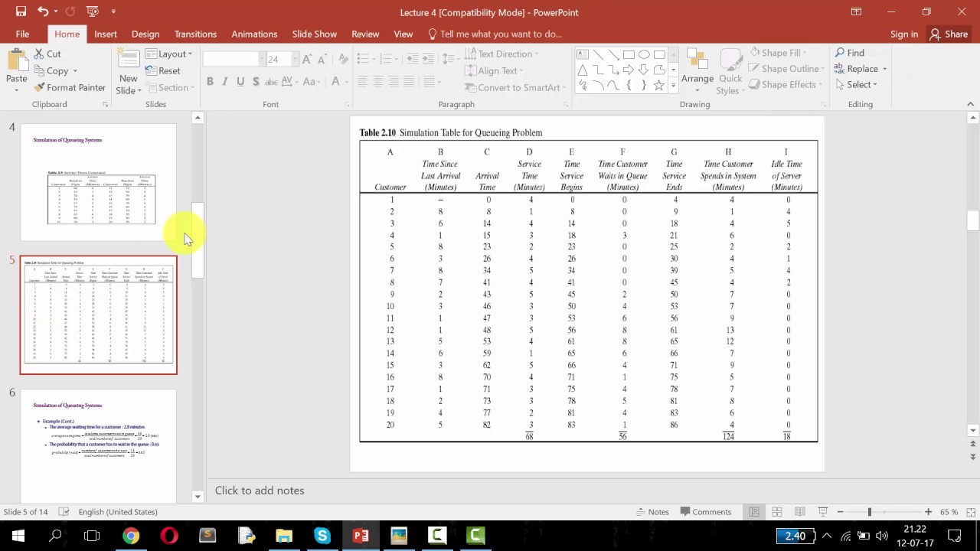Click the Cut scissors button
The width and height of the screenshot is (980, 551).
(x=47, y=54)
